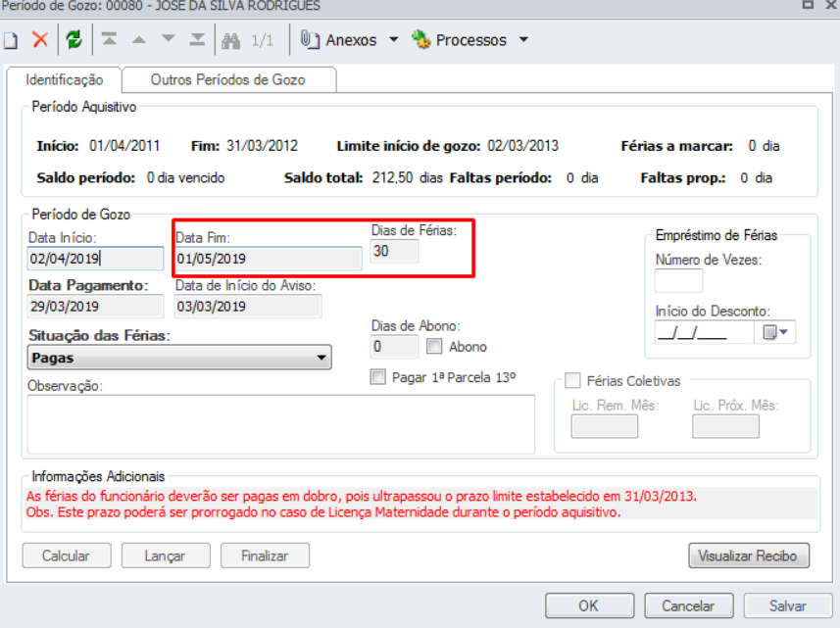Maximize the Período de Gozo window
The height and width of the screenshot is (628, 840).
click(x=808, y=4)
